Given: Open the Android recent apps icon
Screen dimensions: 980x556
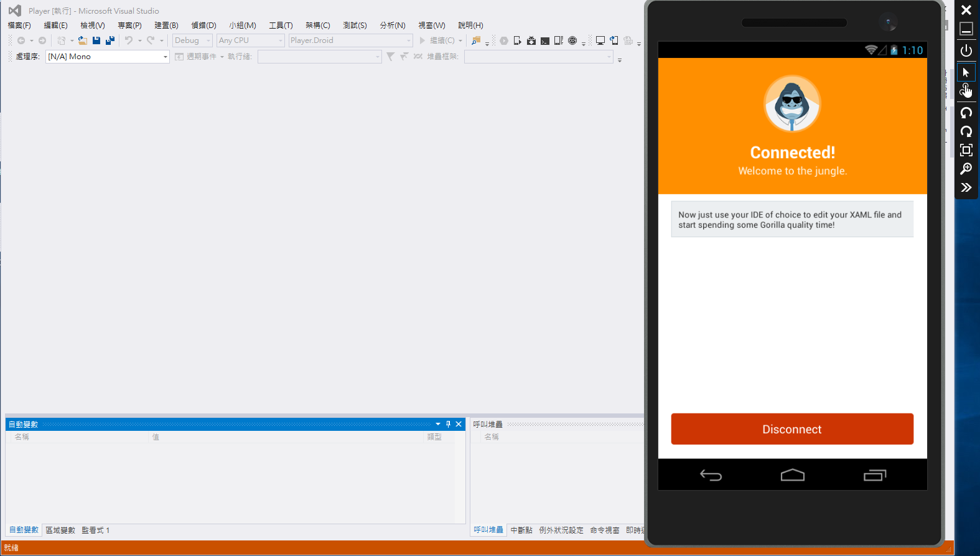Looking at the screenshot, I should pyautogui.click(x=874, y=475).
